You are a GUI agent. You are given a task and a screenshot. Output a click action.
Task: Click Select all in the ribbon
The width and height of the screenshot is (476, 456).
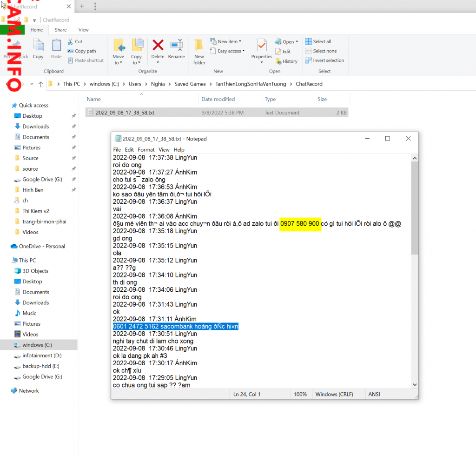[x=318, y=41]
